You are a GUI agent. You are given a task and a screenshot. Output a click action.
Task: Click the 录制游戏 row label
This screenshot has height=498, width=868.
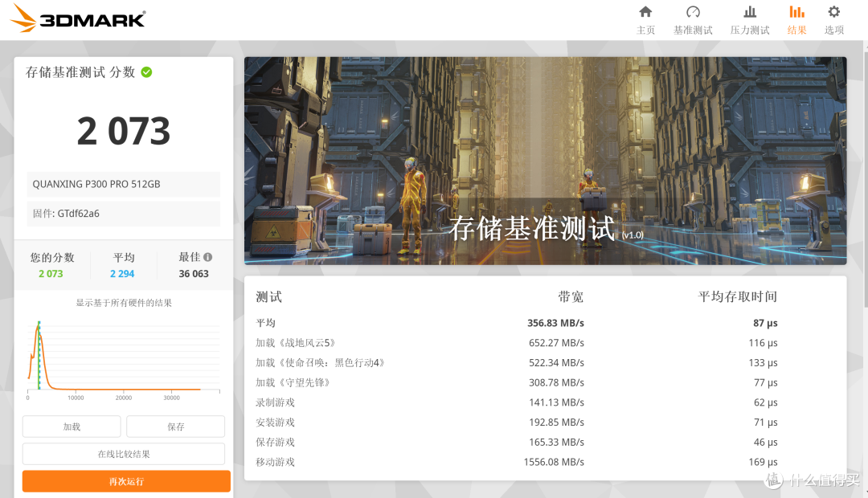[275, 402]
